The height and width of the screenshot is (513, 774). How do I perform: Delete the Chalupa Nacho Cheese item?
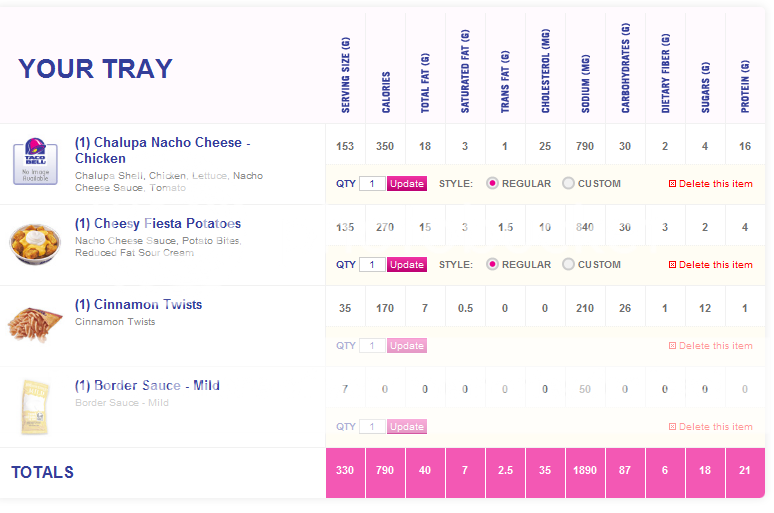(x=710, y=184)
